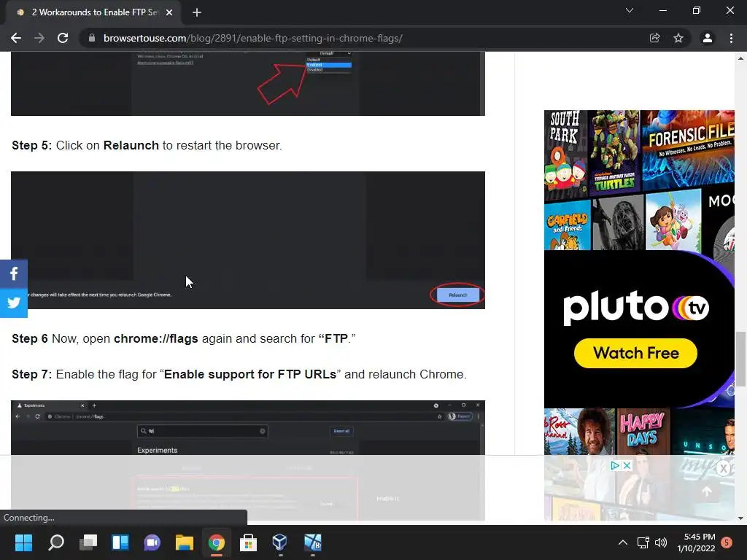Screen dimensions: 747x560
Task: Open the Teams Chat taskbar icon
Action: (x=152, y=542)
